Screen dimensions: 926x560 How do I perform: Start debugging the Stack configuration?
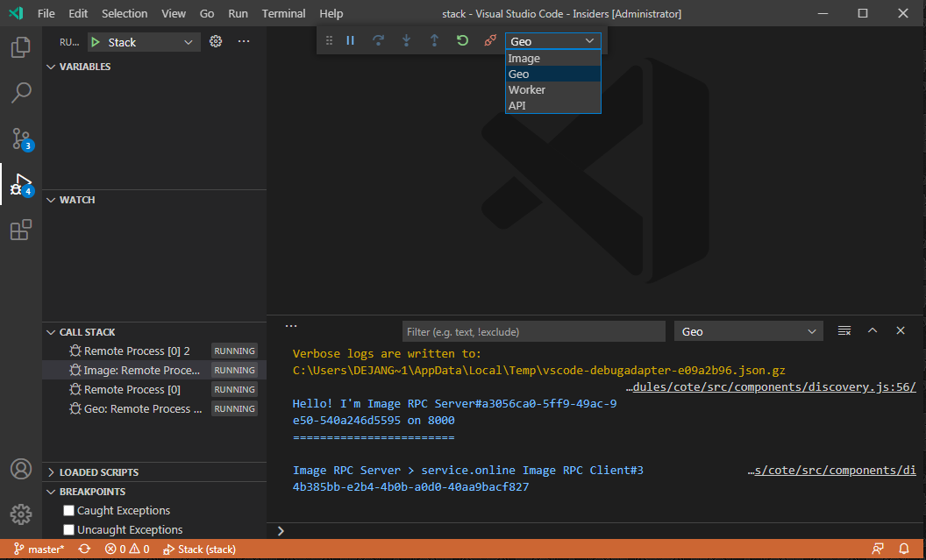pyautogui.click(x=96, y=41)
